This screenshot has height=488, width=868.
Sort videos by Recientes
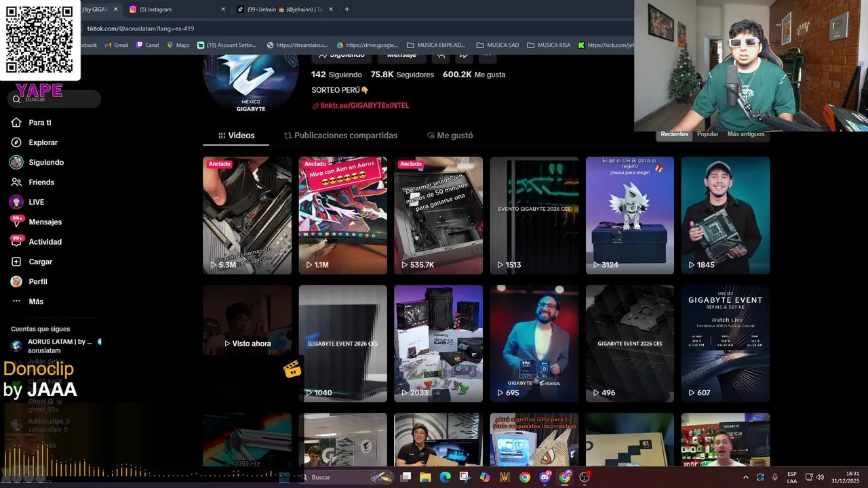[x=674, y=134]
